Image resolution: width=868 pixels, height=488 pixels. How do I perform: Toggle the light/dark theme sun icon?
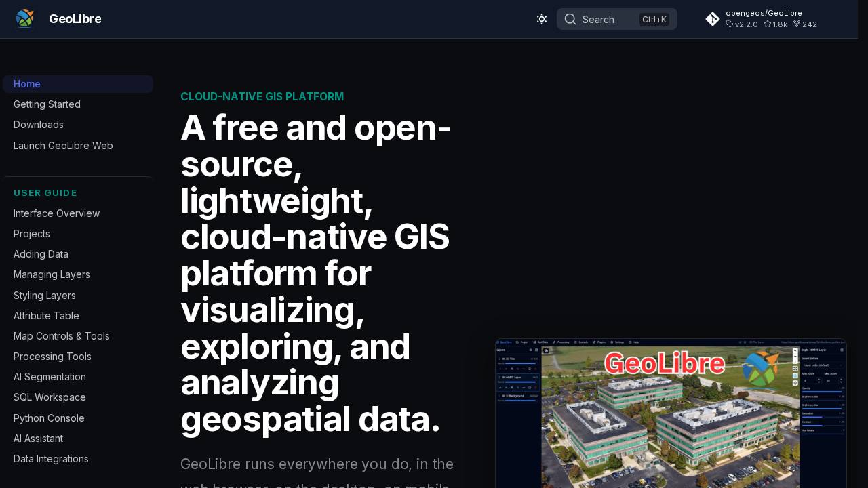(542, 19)
